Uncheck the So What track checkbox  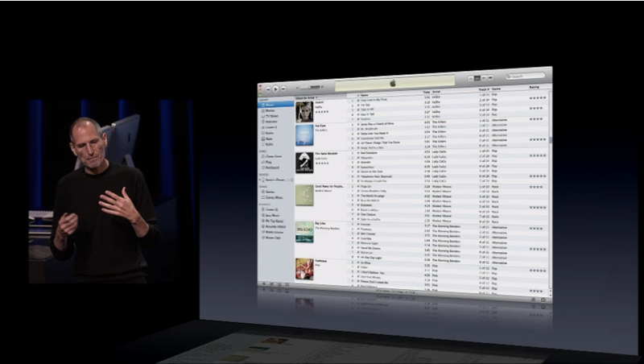click(x=358, y=263)
